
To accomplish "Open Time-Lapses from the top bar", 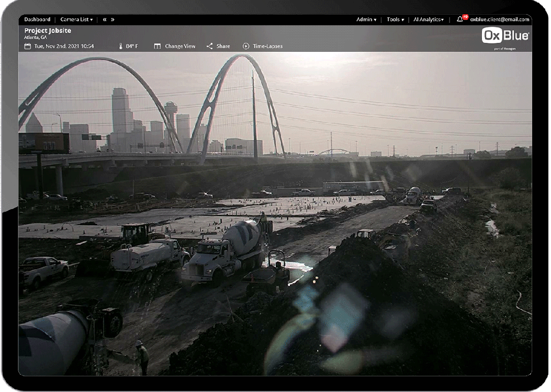I will tap(267, 46).
